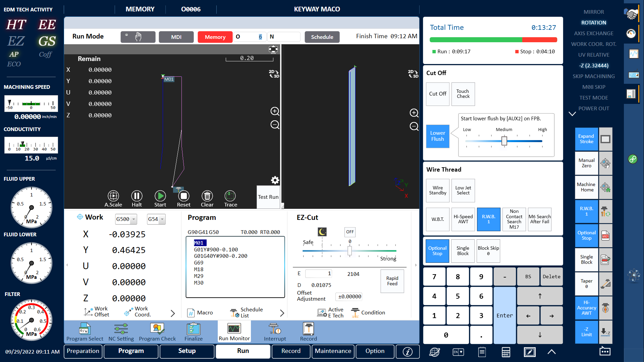The height and width of the screenshot is (362, 644).
Task: Activate the Lower Flush toggle
Action: coord(437,136)
